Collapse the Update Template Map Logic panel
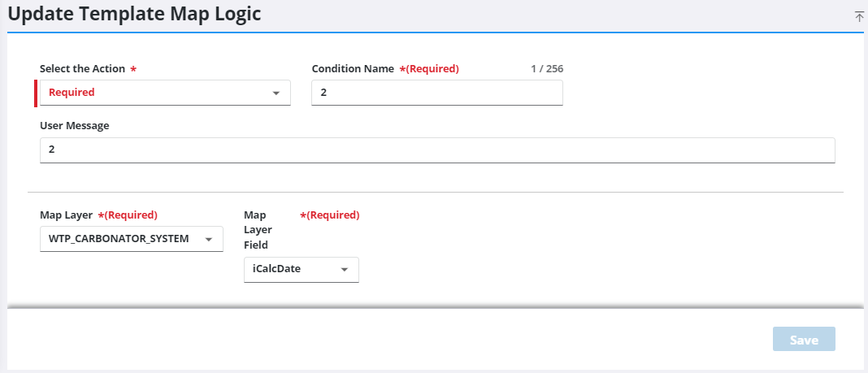 point(859,16)
